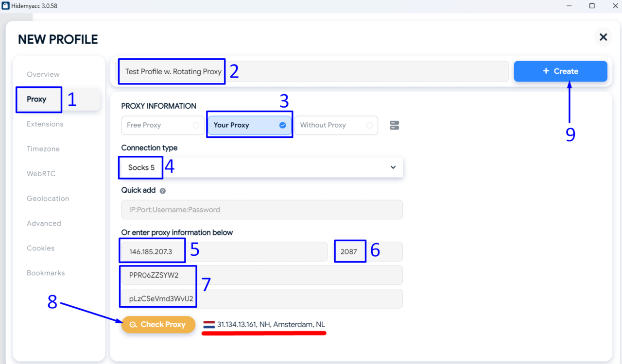Switch to the Advanced section
The image size is (622, 364).
pos(44,223)
